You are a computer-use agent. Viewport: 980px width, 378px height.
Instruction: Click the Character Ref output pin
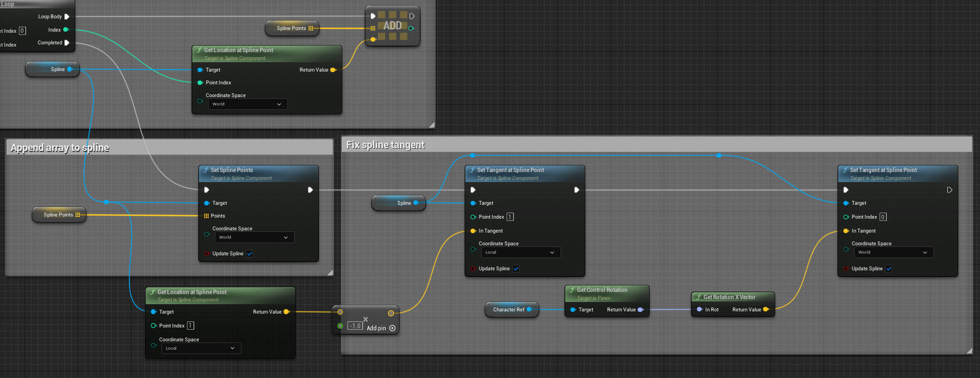(x=529, y=310)
